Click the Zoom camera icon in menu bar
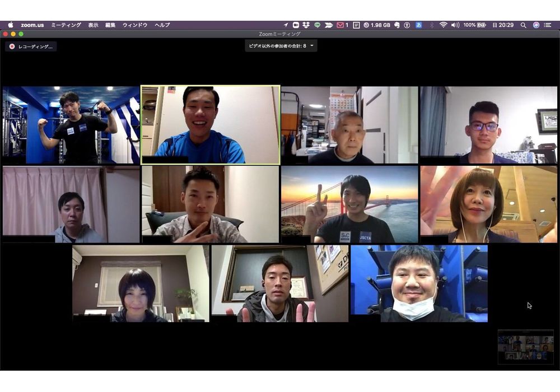The height and width of the screenshot is (392, 560). tap(296, 25)
